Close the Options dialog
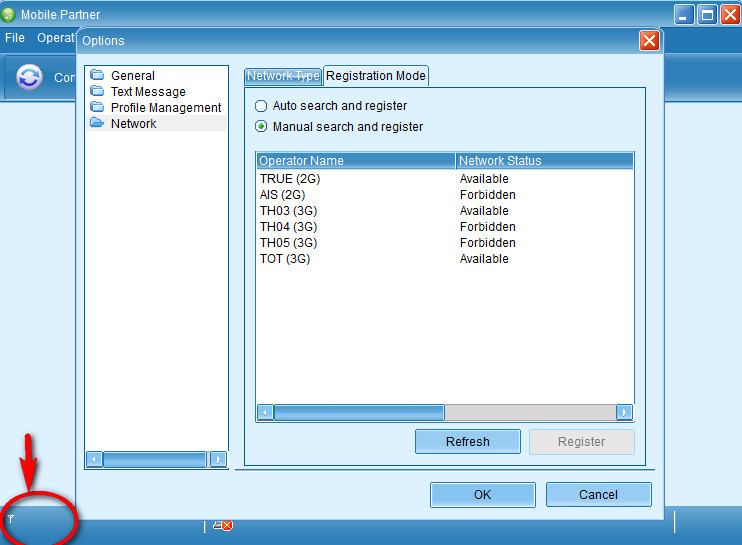 point(649,41)
